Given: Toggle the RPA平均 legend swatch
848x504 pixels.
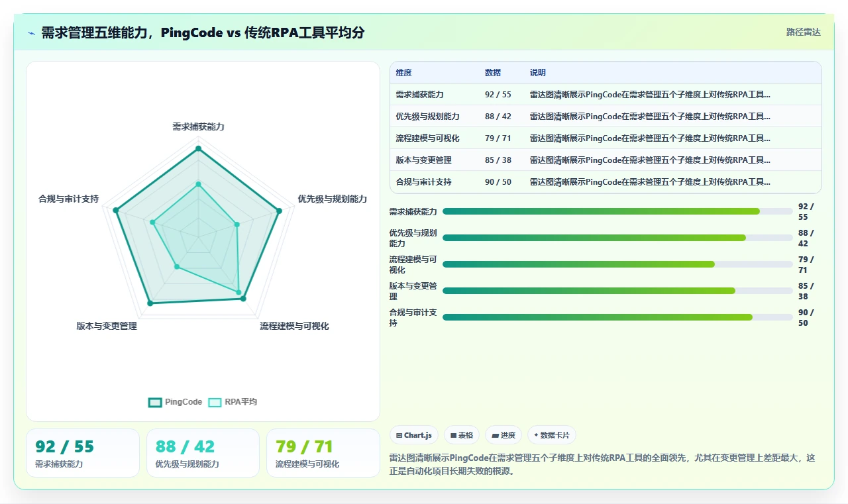Looking at the screenshot, I should tap(215, 402).
